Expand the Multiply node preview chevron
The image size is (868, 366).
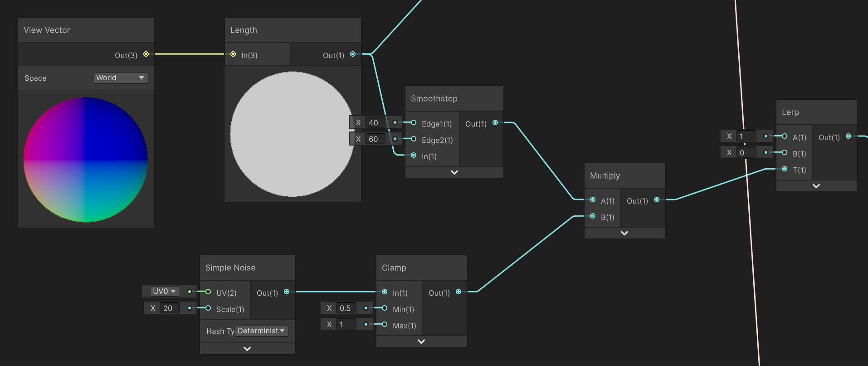tap(624, 233)
